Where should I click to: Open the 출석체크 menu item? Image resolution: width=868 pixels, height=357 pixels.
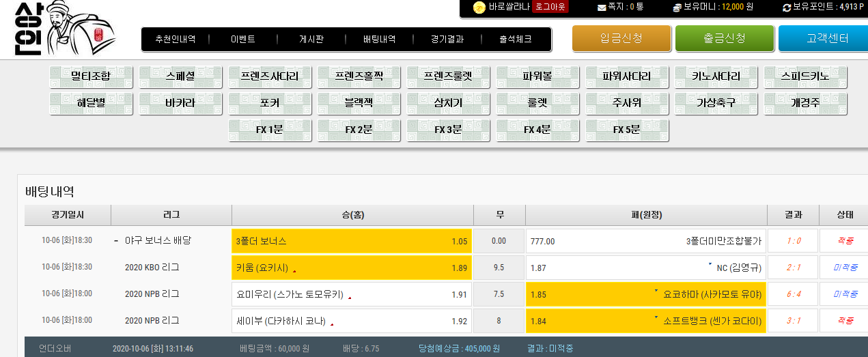[x=516, y=40]
